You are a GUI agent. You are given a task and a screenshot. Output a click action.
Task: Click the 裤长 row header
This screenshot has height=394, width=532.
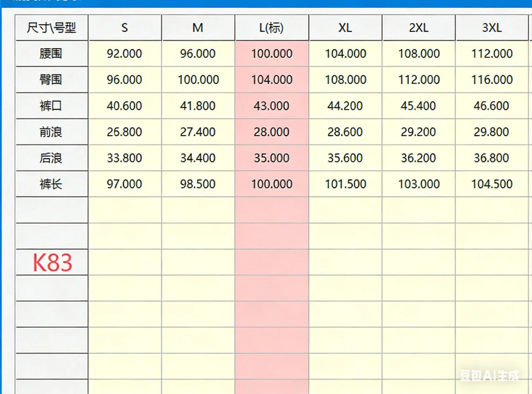(51, 184)
